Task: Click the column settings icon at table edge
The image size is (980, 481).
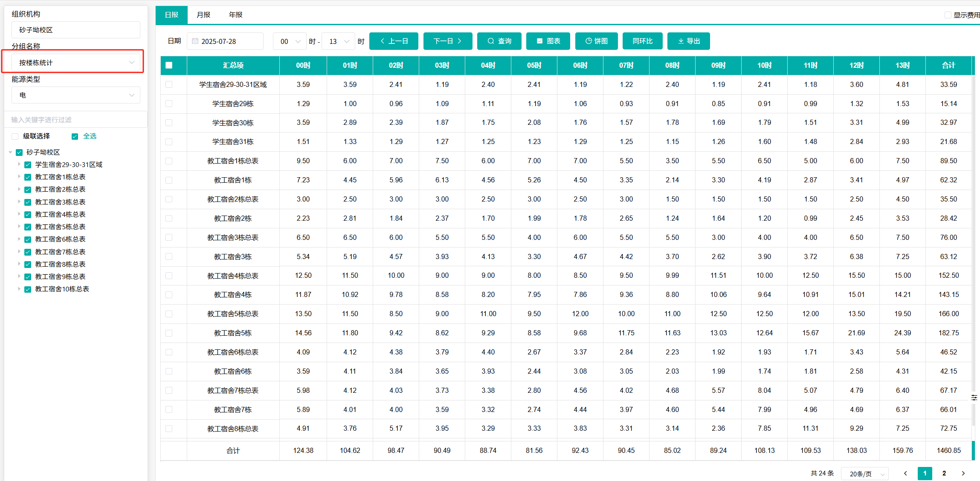Action: pos(974,397)
